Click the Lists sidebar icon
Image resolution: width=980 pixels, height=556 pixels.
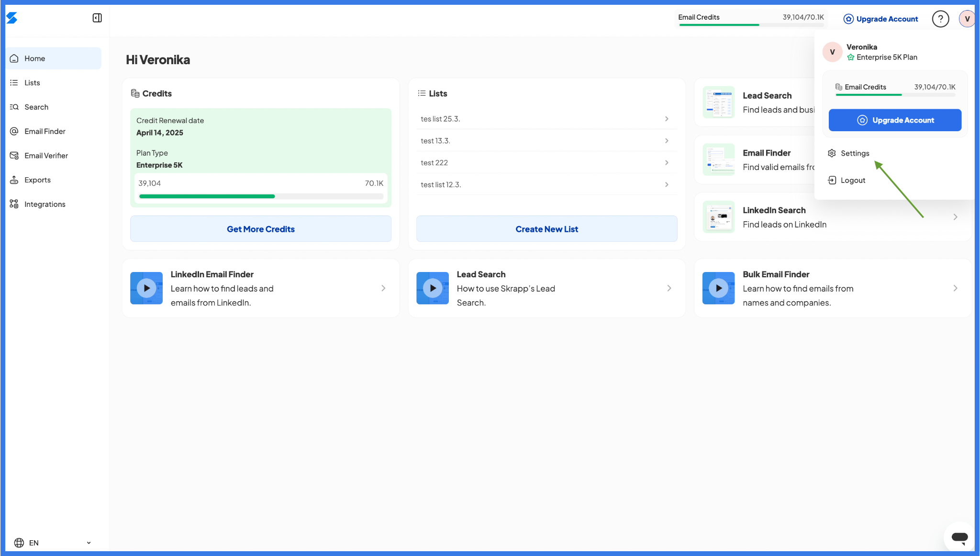pyautogui.click(x=14, y=83)
